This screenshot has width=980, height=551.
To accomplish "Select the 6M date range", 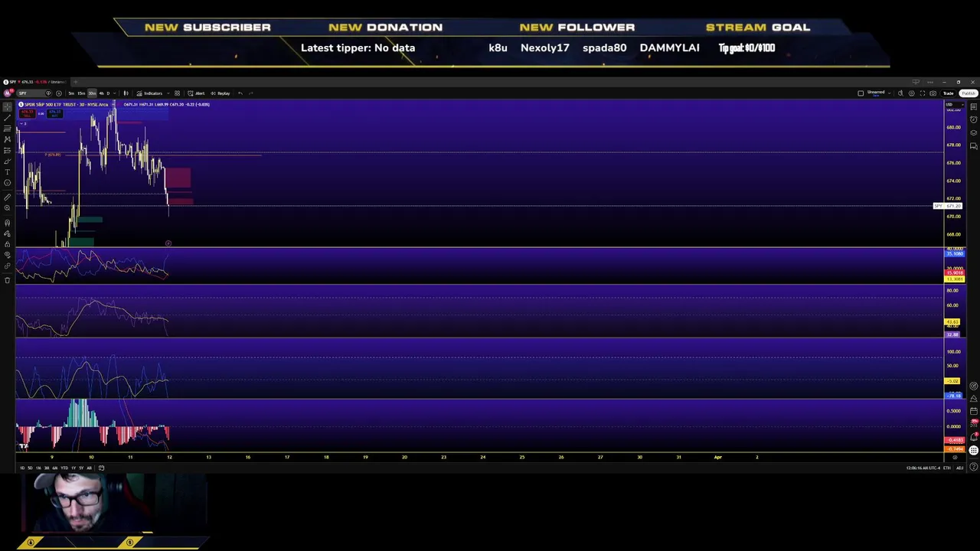I will click(x=55, y=468).
